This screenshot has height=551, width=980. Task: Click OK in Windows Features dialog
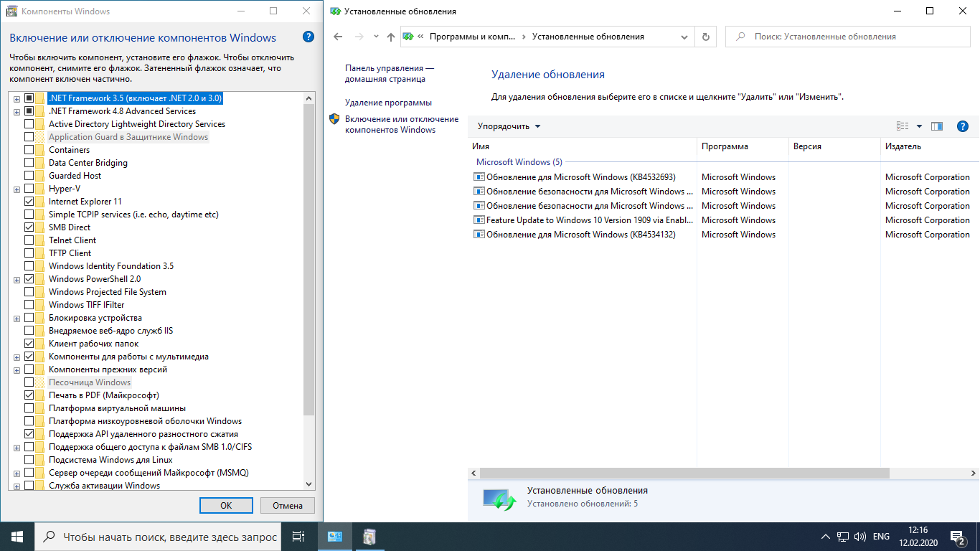point(226,505)
